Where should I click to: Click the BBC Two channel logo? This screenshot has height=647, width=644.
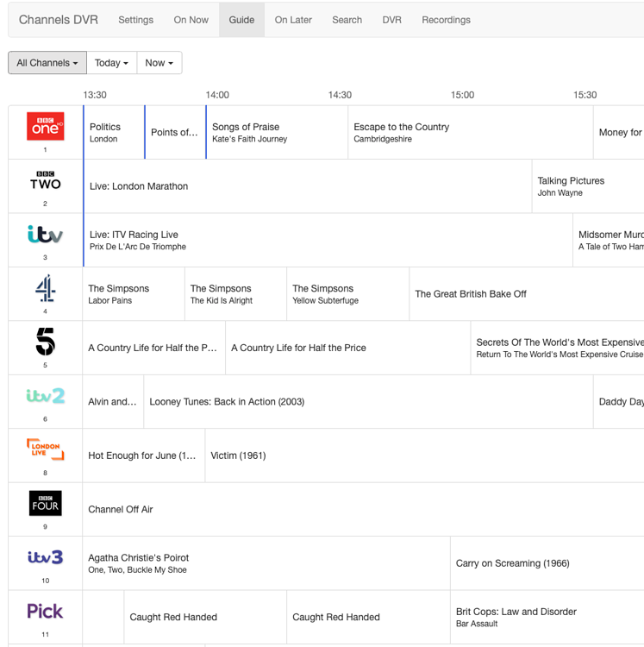[x=46, y=180]
